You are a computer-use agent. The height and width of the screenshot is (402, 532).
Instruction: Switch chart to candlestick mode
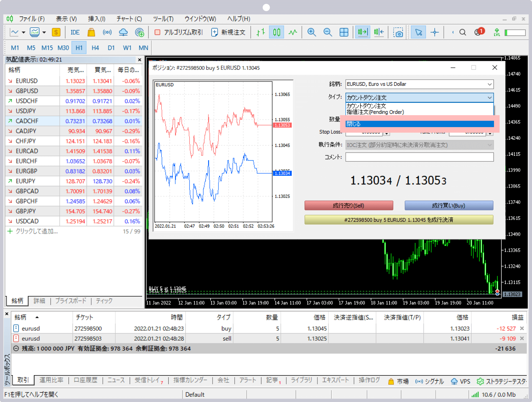(x=277, y=32)
